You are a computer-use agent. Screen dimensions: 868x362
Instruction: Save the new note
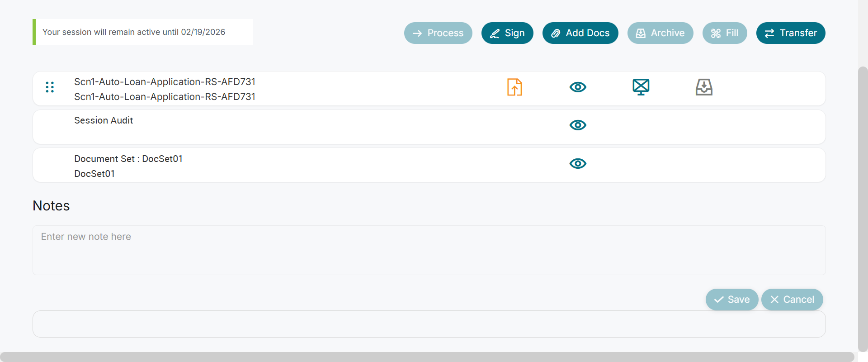731,300
